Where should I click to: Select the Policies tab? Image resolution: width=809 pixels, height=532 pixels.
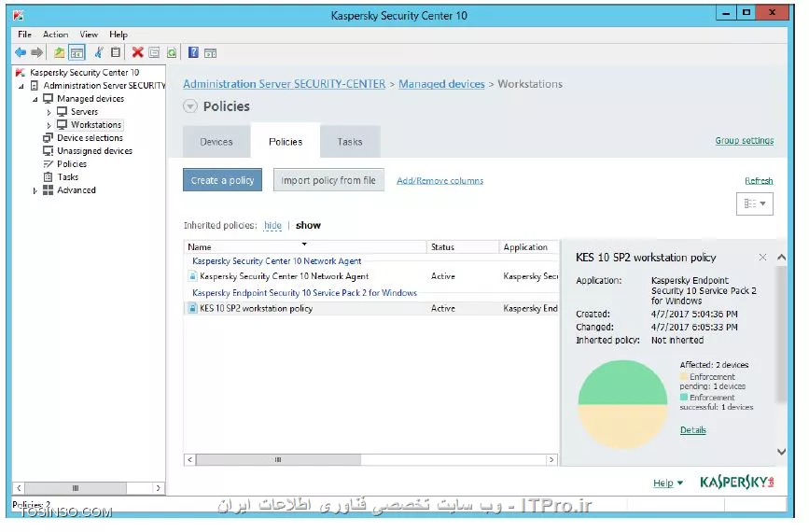[x=286, y=141]
